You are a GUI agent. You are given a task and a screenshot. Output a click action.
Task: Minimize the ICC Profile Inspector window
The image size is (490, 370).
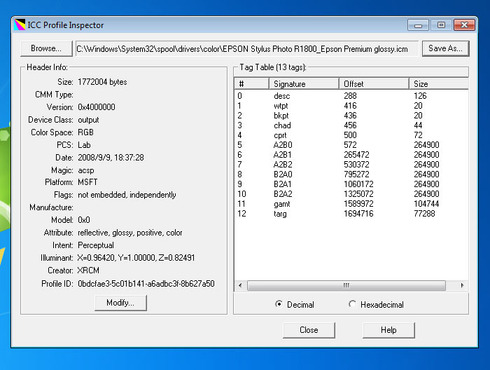(418, 25)
